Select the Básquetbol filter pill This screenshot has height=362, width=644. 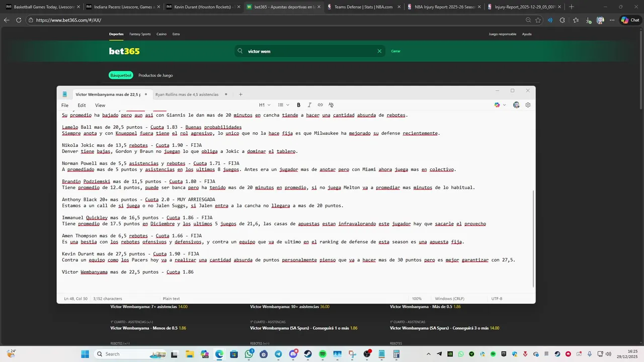click(x=121, y=75)
